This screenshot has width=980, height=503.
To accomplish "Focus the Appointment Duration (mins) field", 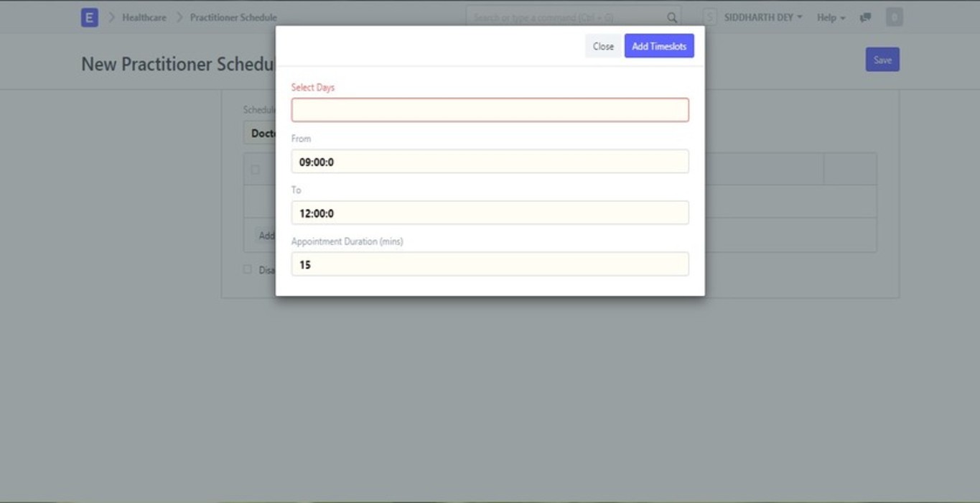I will [x=490, y=264].
